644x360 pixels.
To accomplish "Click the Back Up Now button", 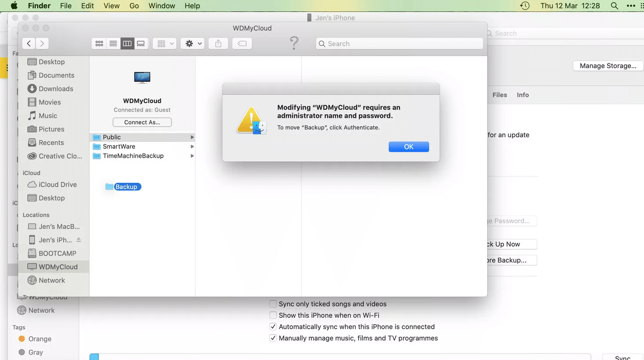I will 512,244.
